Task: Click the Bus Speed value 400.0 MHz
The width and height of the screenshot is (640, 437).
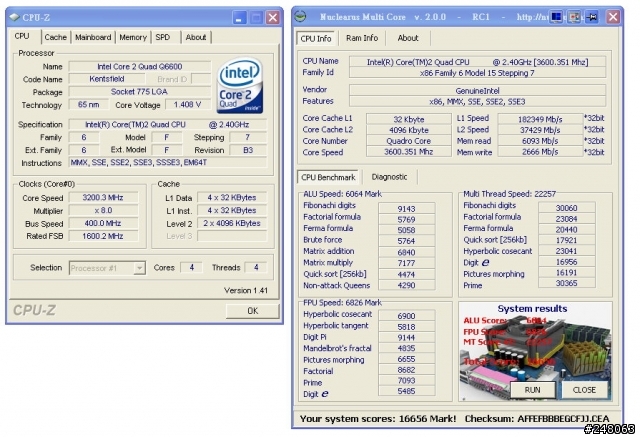Action: (103, 223)
